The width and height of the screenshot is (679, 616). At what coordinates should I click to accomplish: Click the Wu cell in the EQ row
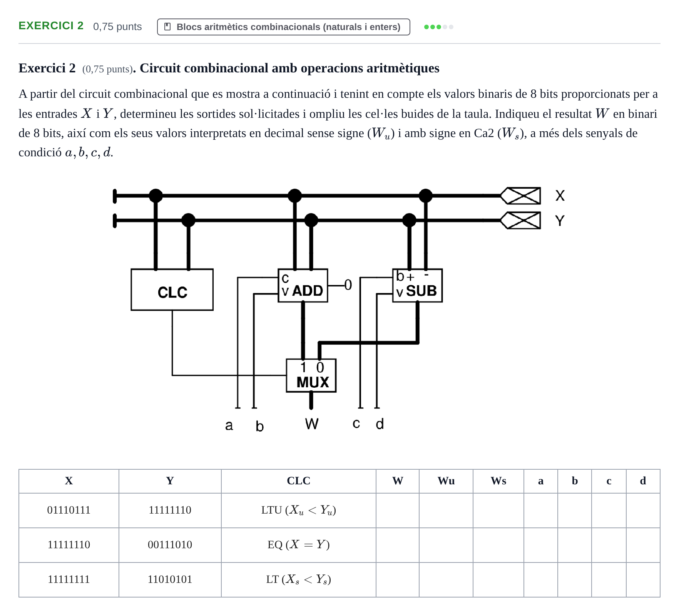coord(446,545)
